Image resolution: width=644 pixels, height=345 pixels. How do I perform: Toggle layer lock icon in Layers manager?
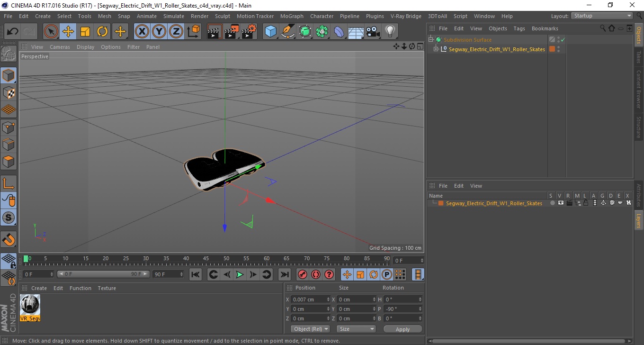(x=586, y=203)
